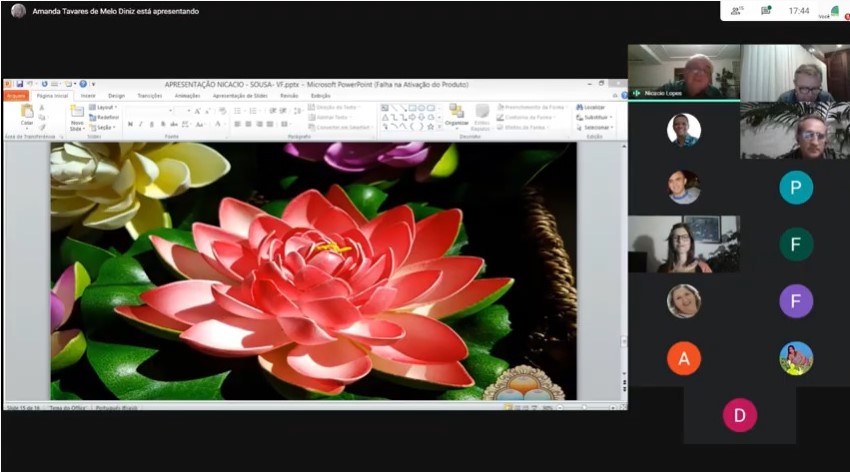
Task: Adjust the zoom slider in status bar
Action: click(585, 408)
